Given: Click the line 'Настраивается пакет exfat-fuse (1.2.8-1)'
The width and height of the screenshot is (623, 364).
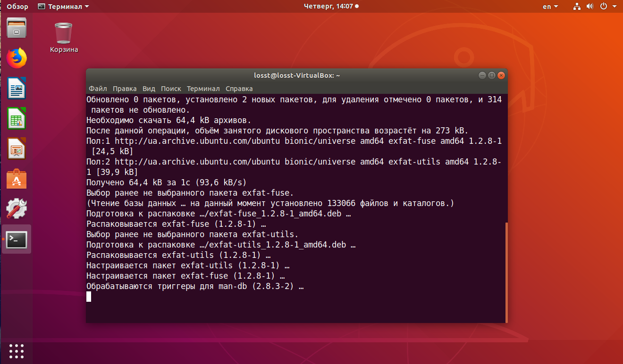Looking at the screenshot, I should tap(185, 276).
